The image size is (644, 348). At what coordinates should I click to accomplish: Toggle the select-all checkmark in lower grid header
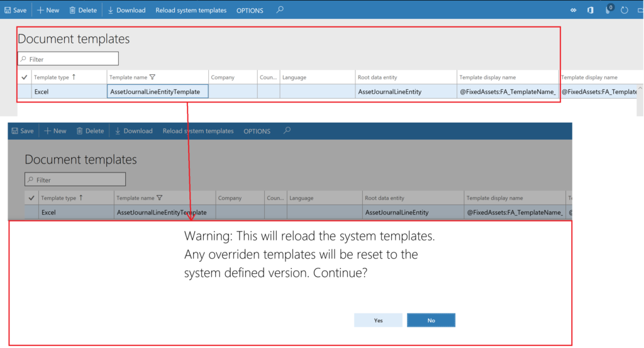tap(31, 198)
